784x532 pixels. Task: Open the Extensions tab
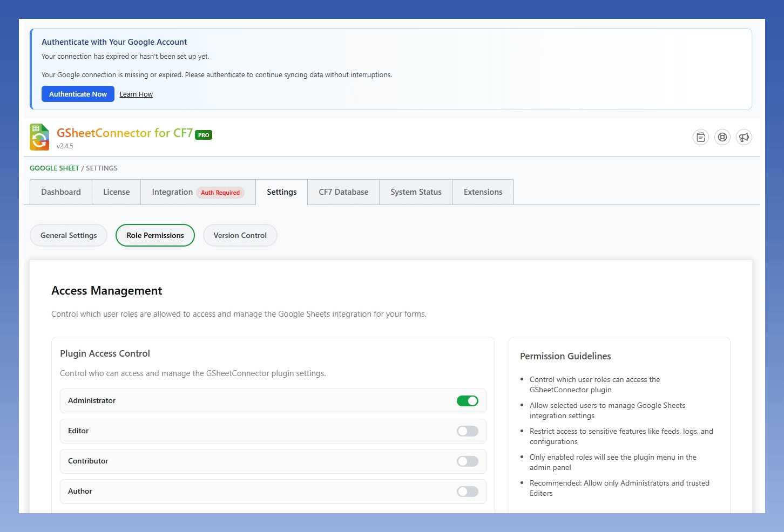click(483, 192)
